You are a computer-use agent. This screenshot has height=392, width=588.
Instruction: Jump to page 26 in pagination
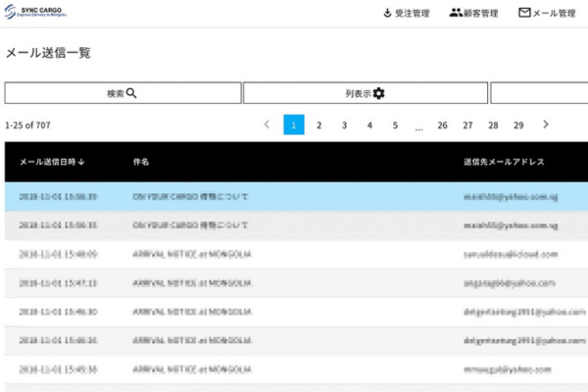pyautogui.click(x=442, y=125)
